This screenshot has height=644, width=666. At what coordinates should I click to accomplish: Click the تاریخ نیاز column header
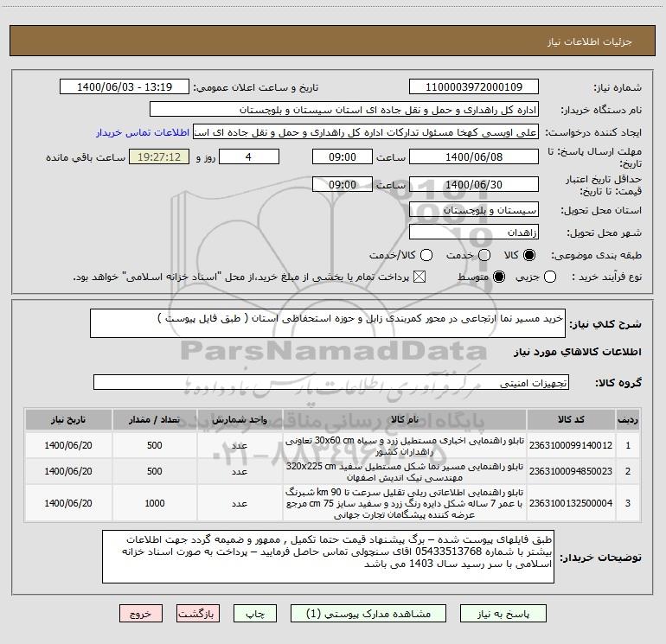click(x=68, y=419)
